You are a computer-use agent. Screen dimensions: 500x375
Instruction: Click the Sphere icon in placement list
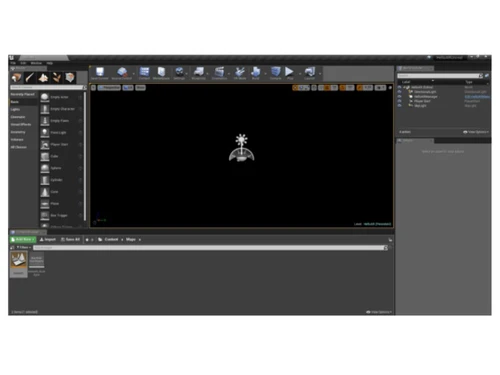45,168
